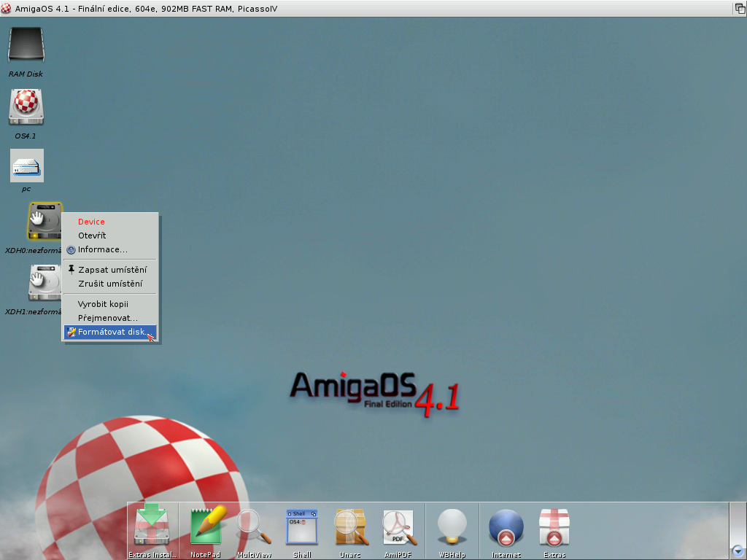The width and height of the screenshot is (747, 560).
Task: Choose Zapsat umístění from the context menu
Action: pyautogui.click(x=110, y=270)
